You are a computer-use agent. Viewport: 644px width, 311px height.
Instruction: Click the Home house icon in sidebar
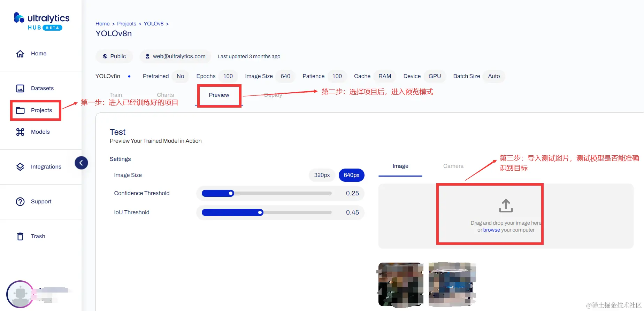pyautogui.click(x=20, y=54)
